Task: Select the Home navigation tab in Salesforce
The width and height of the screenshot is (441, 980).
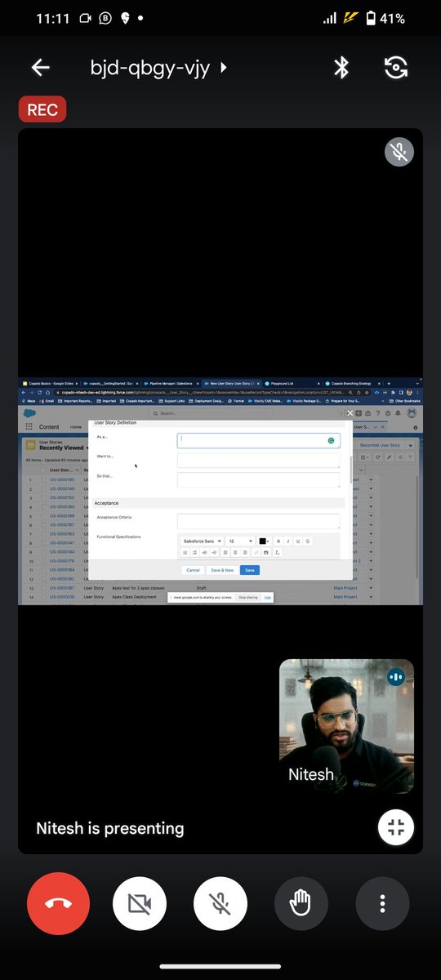Action: pyautogui.click(x=76, y=427)
